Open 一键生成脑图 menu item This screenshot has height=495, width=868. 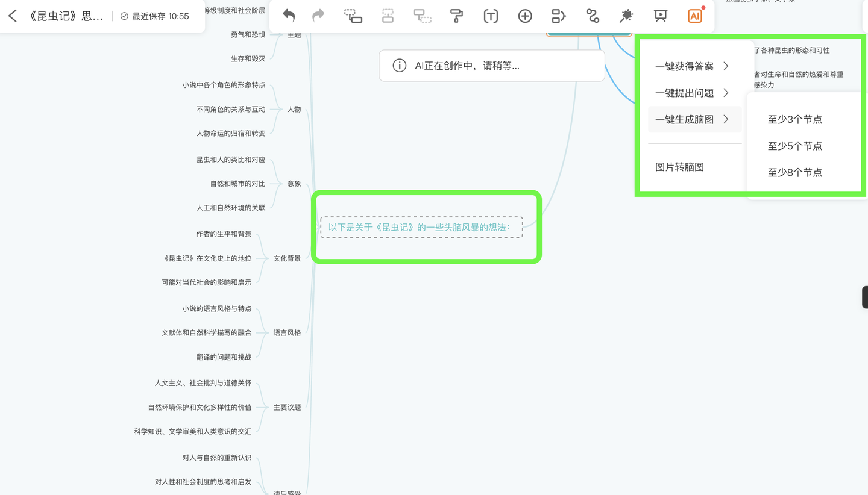click(694, 119)
